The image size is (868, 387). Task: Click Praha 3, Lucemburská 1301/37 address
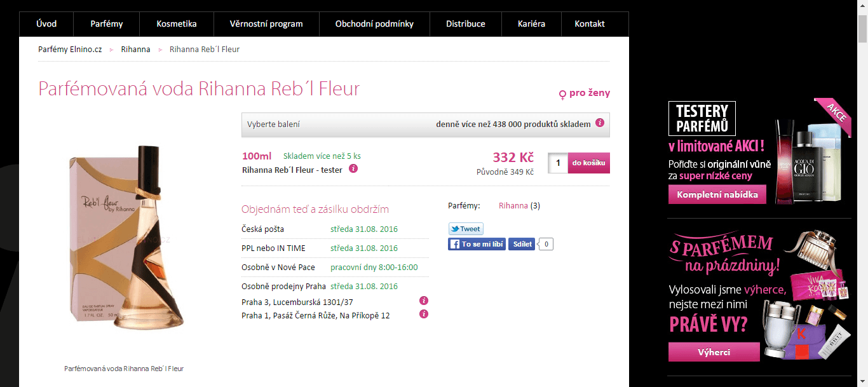297,302
